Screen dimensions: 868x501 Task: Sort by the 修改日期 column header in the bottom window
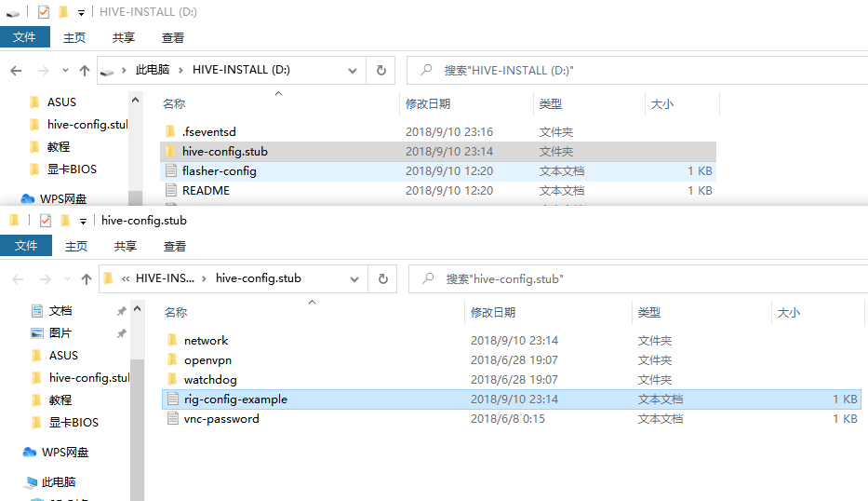tap(492, 313)
